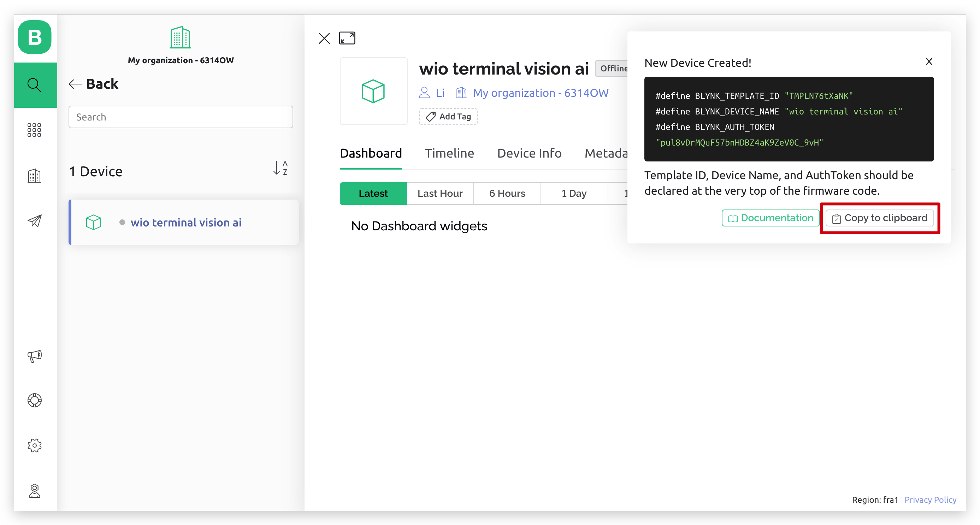The height and width of the screenshot is (525, 980).
Task: Open the paper plane icon in sidebar
Action: 35,221
